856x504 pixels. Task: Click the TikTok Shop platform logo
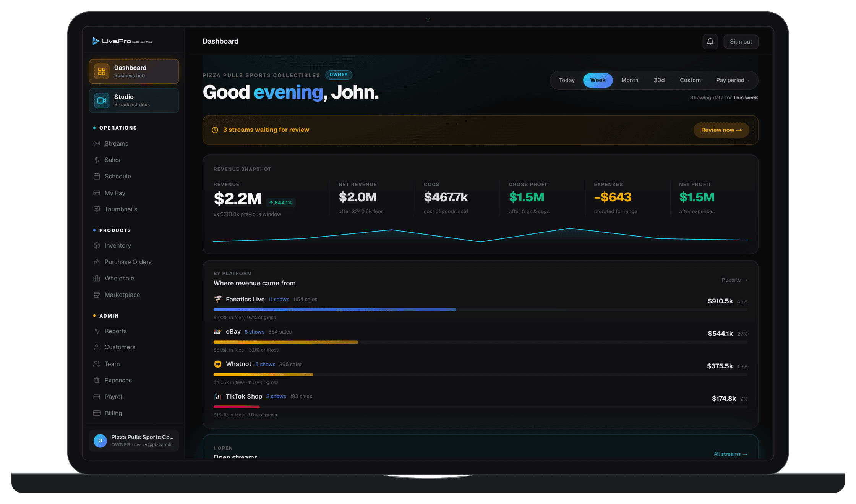tap(217, 396)
